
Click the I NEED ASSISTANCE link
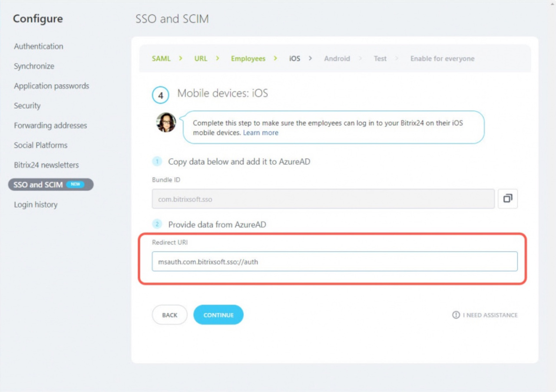[485, 315]
